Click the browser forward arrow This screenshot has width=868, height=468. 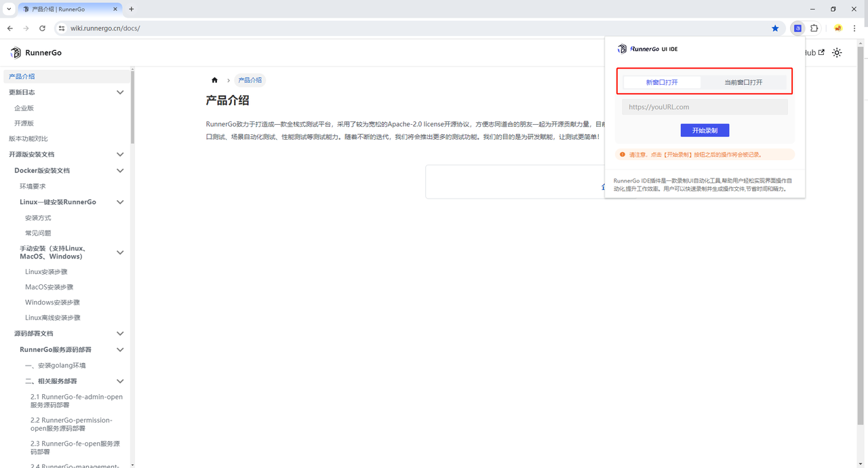26,28
